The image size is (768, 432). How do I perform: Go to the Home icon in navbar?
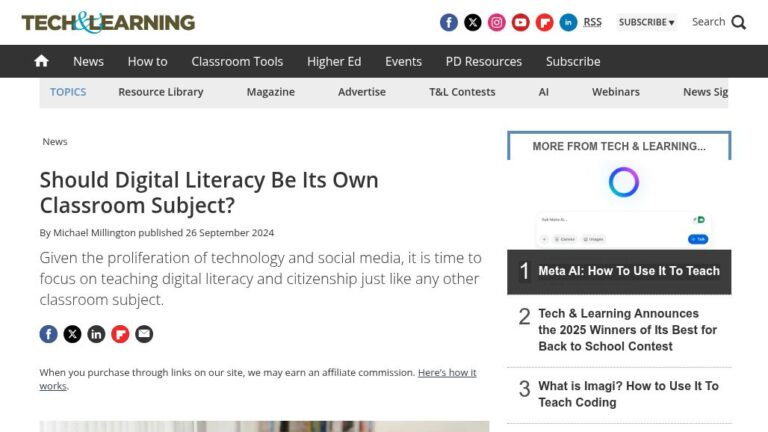click(x=41, y=61)
